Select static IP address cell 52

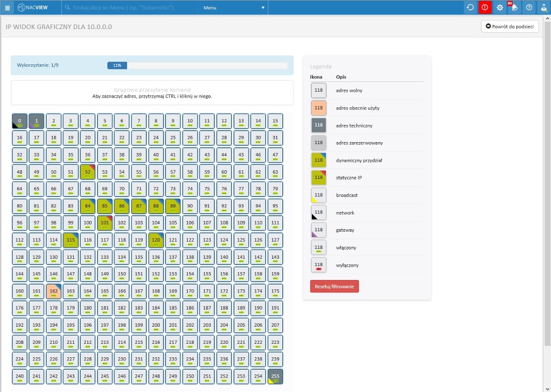[x=88, y=172]
